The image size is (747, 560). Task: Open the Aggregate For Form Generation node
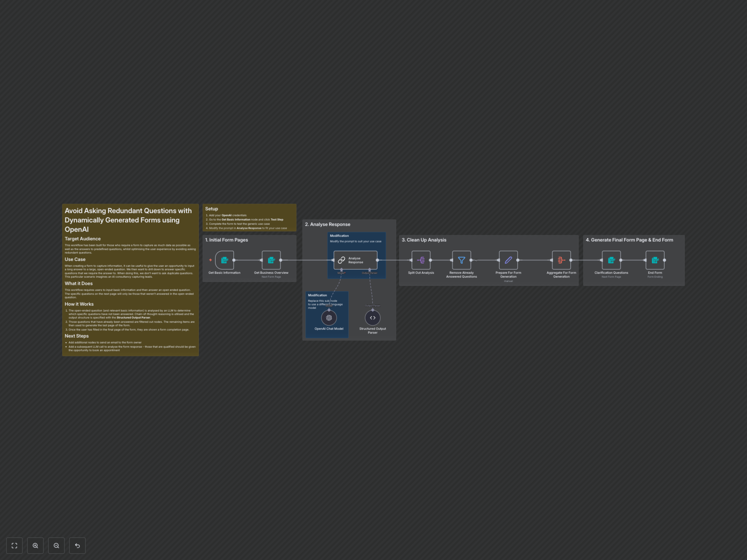pos(561,260)
